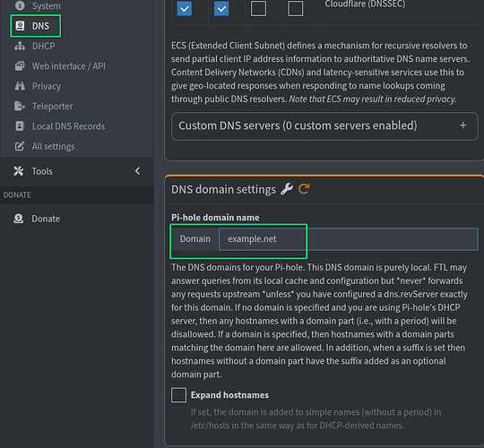Expand the Custom DNS servers panel header
This screenshot has height=448, width=484.
click(x=324, y=126)
